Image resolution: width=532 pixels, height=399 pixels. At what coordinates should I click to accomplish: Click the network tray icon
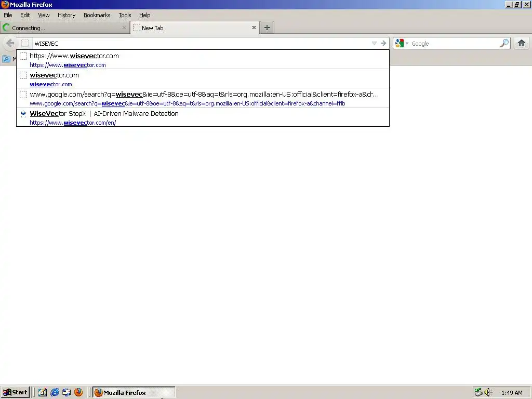coord(478,392)
